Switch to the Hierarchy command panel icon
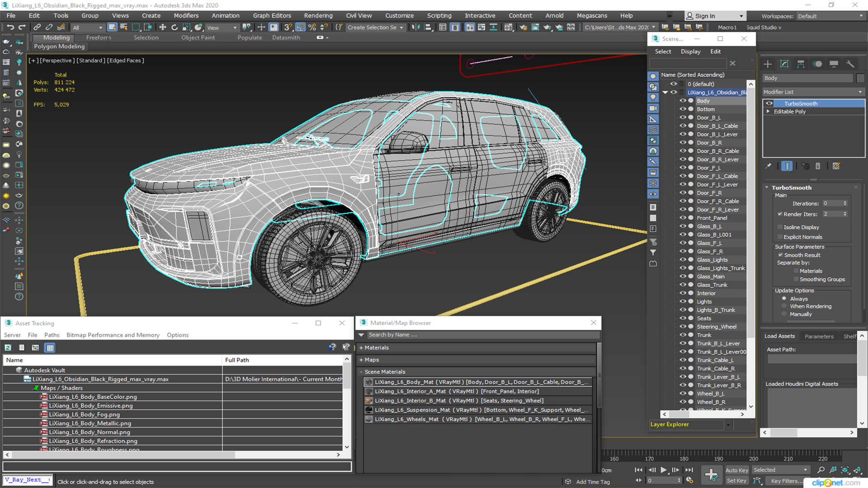This screenshot has height=488, width=868. pos(801,64)
